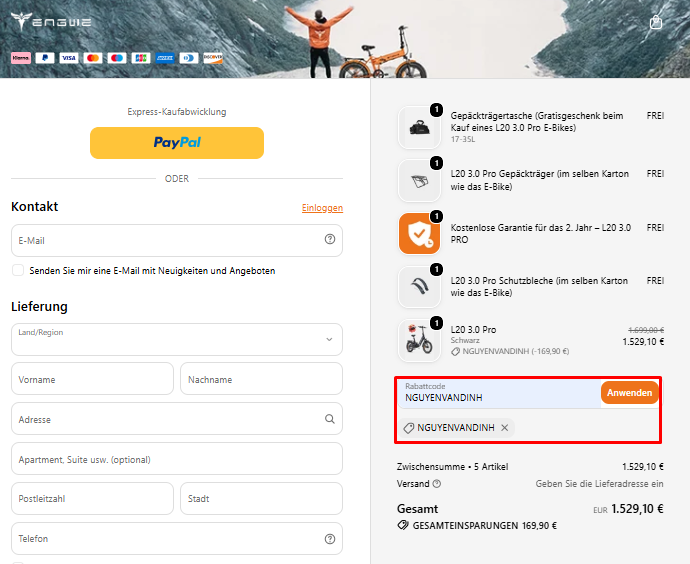The width and height of the screenshot is (690, 564).
Task: Click the Engwe logo
Action: (x=51, y=21)
